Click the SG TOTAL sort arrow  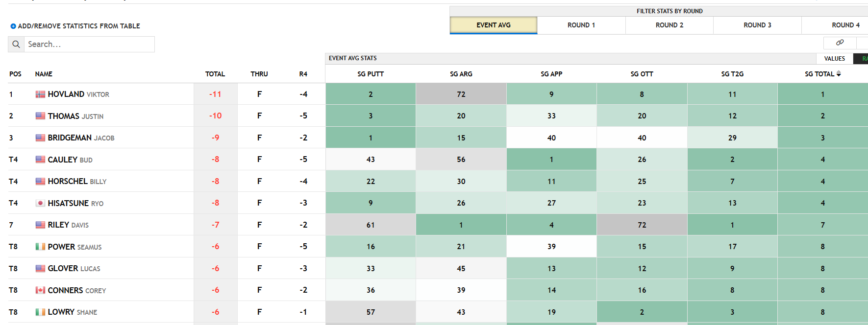(839, 74)
